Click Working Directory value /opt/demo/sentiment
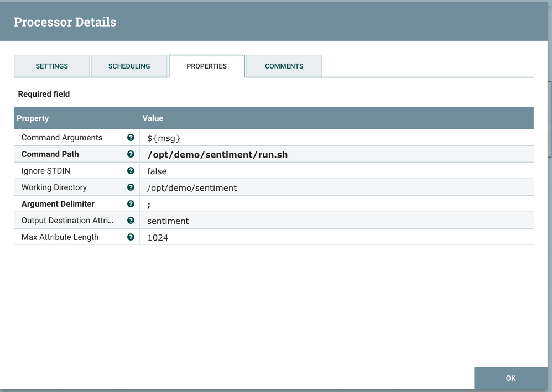Image resolution: width=552 pixels, height=392 pixels. [x=192, y=188]
